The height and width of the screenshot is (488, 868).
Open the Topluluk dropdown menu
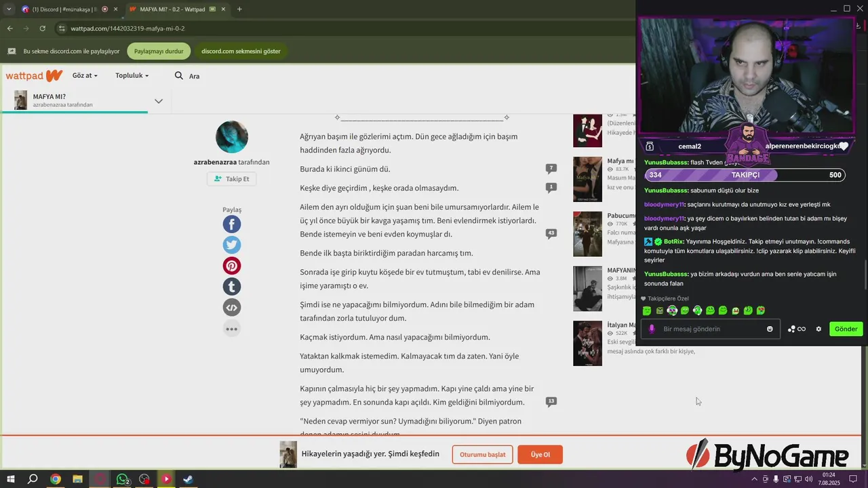[132, 76]
